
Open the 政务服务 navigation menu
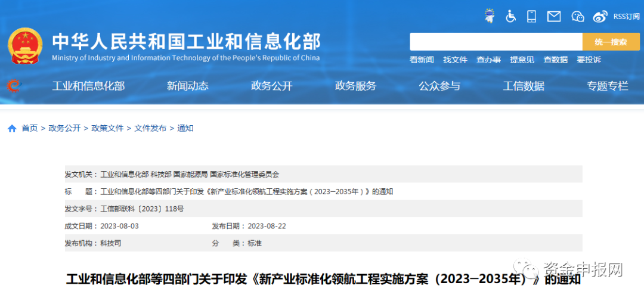(x=355, y=86)
